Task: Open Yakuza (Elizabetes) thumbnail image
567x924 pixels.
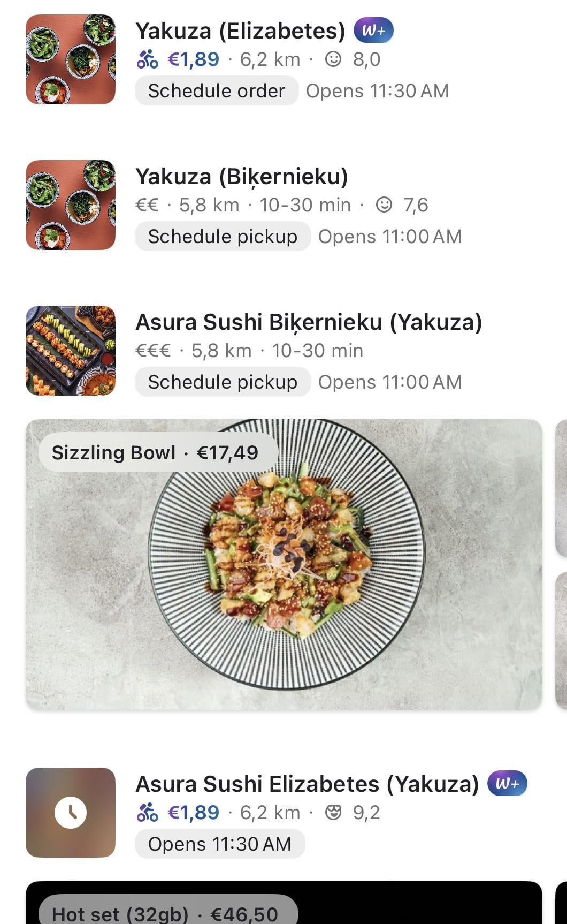Action: point(71,59)
